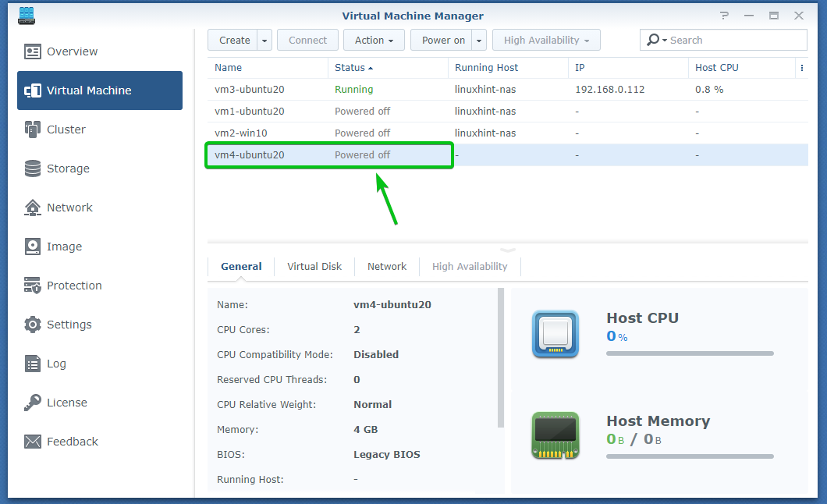
Task: Click the Create button
Action: (x=234, y=41)
